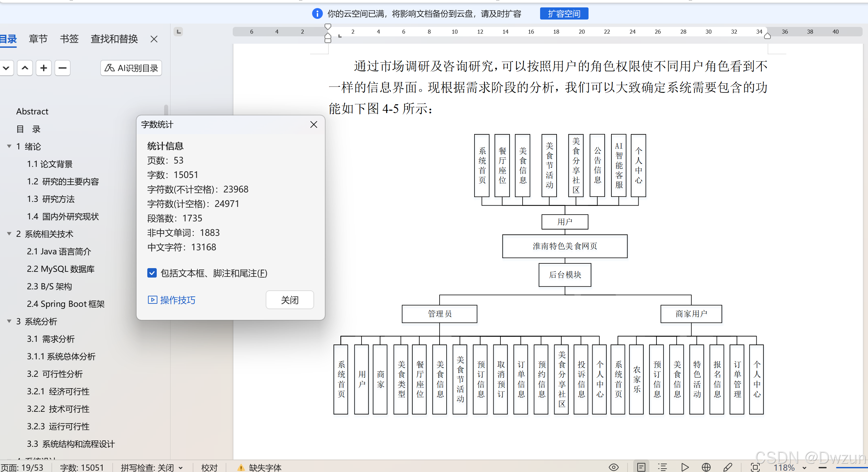Open the 操作技巧 link
868x472 pixels.
pos(172,300)
